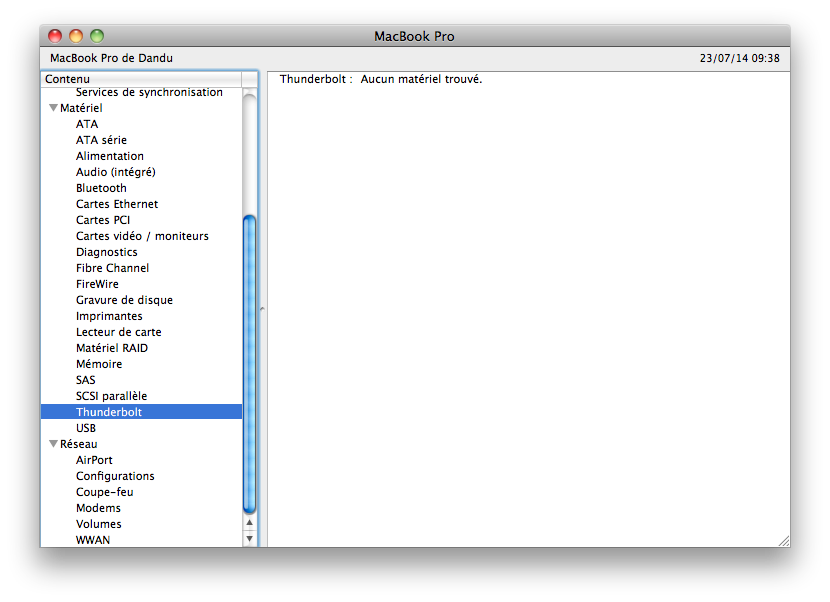Viewport: 830px width, 602px height.
Task: Click the Contenu column header
Action: tap(141, 79)
